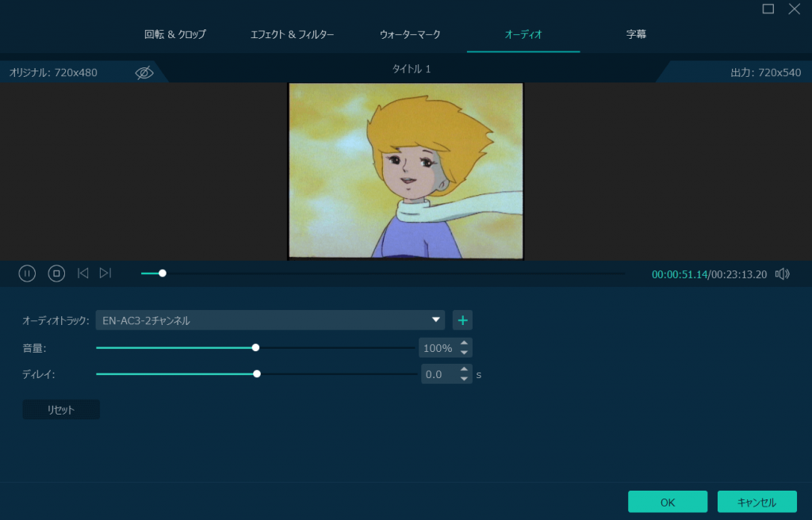Maximize the edit window
Viewport: 812px width, 520px height.
tap(768, 9)
